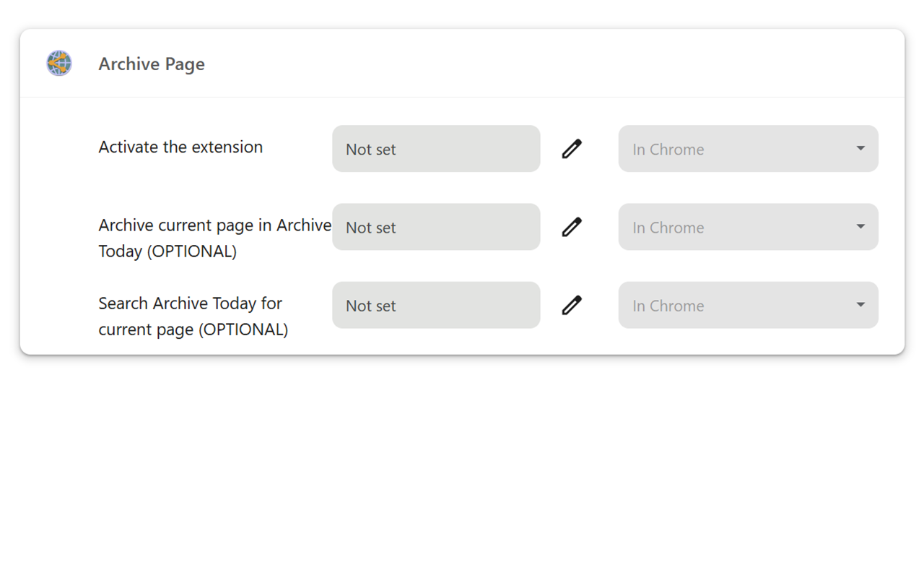Click the "Activate the extension" label

pyautogui.click(x=180, y=147)
